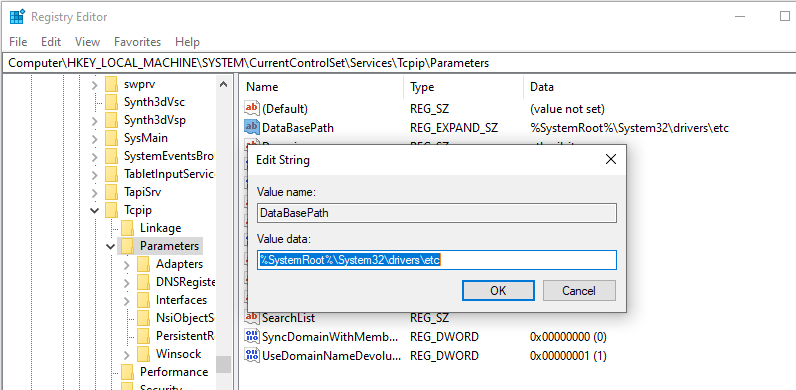Select the Parameters folder icon
796x390 pixels.
click(128, 246)
